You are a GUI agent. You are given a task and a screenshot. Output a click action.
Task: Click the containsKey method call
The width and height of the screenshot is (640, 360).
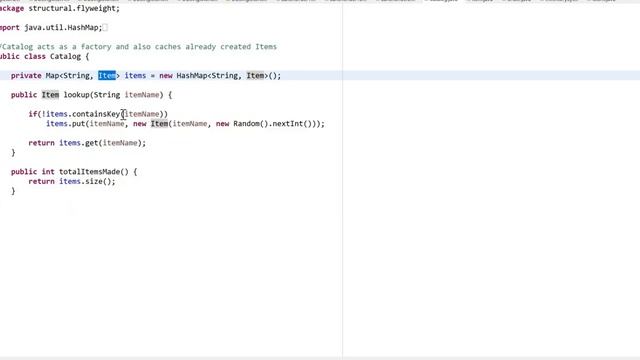coord(96,114)
